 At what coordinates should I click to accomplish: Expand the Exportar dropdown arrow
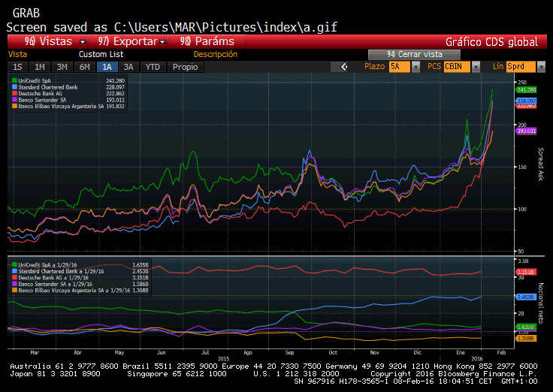pos(162,42)
